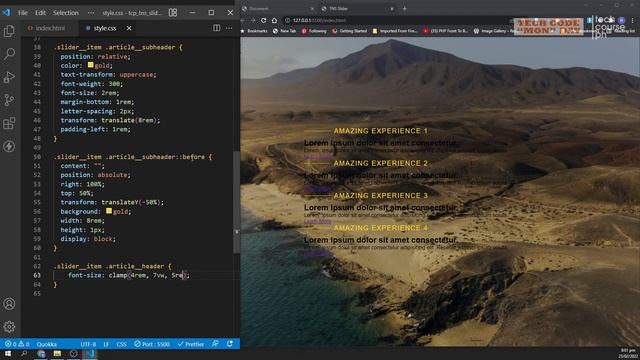Open a new browser tab
640x360 pixels.
(404, 8)
